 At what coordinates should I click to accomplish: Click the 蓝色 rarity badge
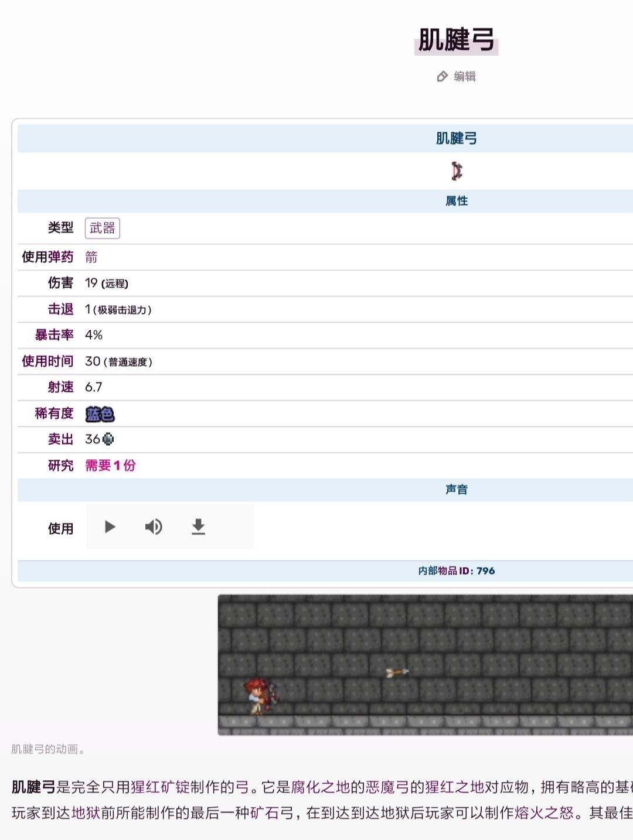tap(100, 414)
